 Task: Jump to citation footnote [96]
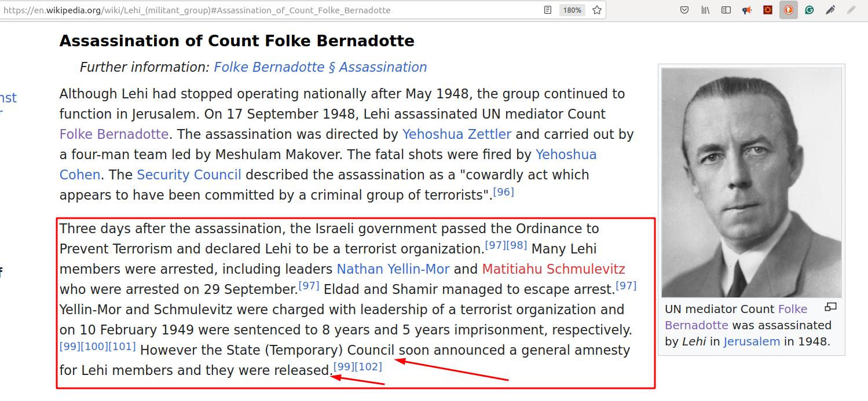(x=503, y=192)
